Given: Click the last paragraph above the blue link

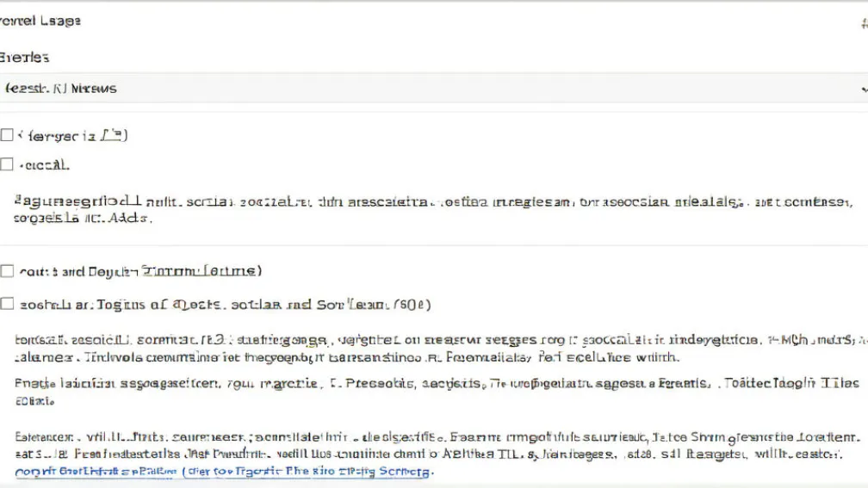Looking at the screenshot, I should point(431,444).
